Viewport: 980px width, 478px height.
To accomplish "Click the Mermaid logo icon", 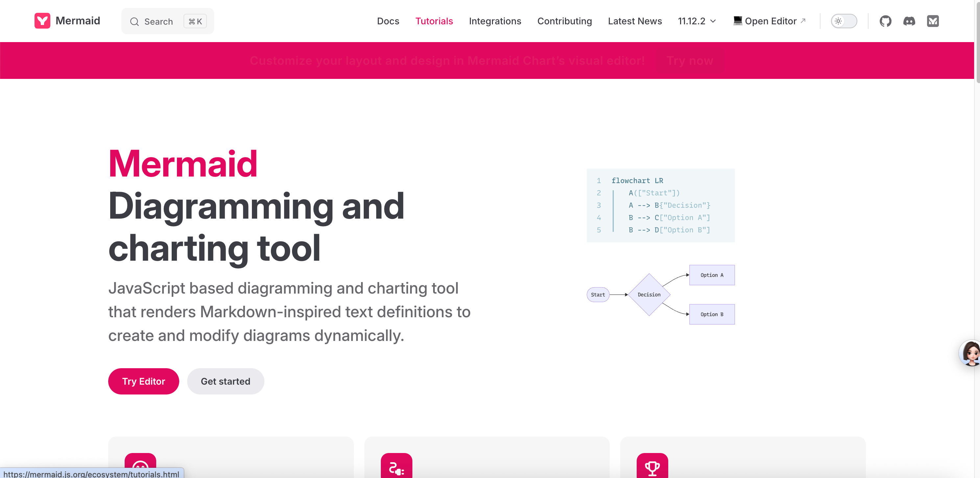I will [42, 21].
